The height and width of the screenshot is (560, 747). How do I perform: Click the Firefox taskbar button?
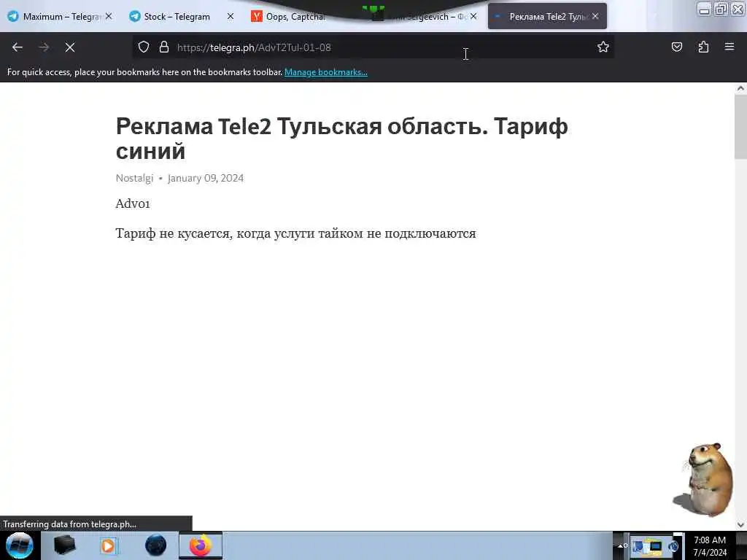click(201, 545)
